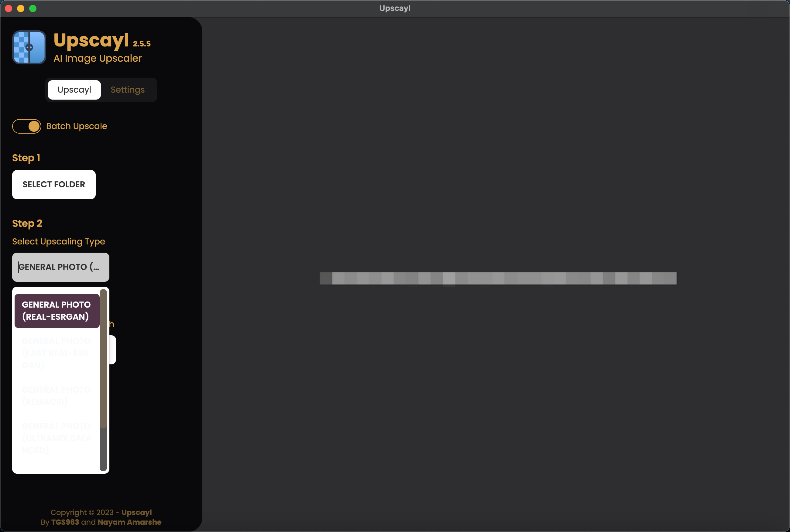This screenshot has height=532, width=790.
Task: Click the TGS963 author link
Action: [64, 522]
